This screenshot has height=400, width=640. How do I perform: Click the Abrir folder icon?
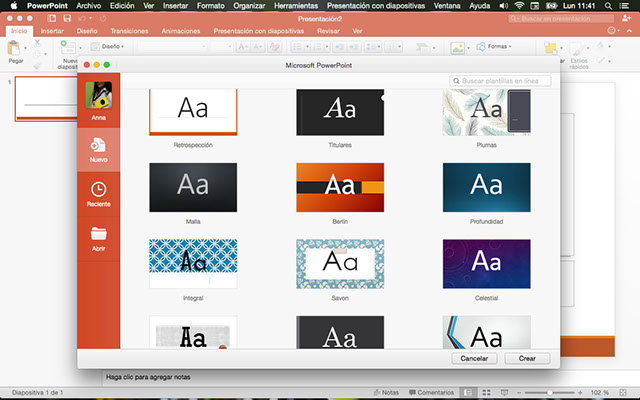99,234
